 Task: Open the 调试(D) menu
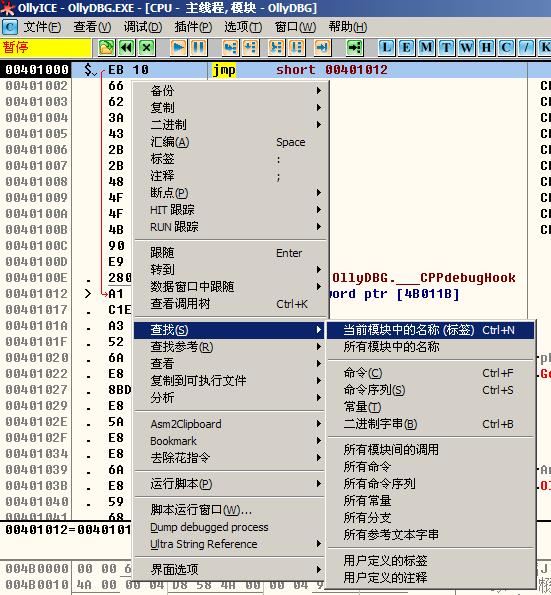143,27
